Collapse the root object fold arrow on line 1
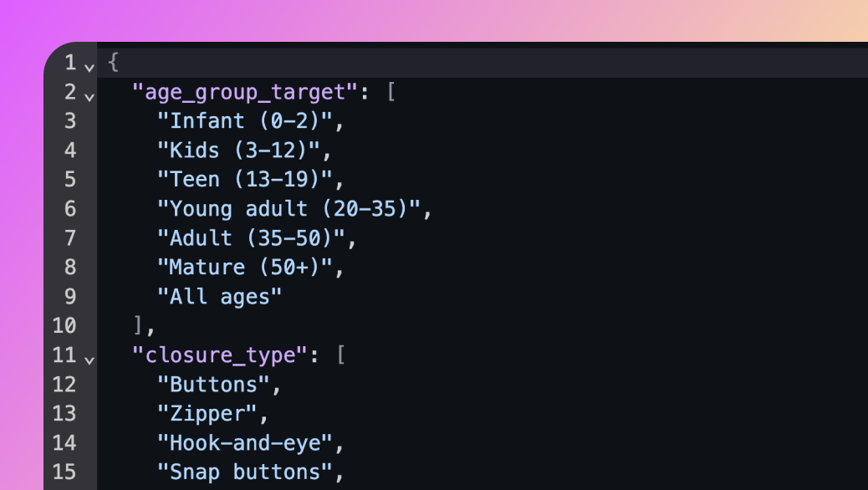 click(89, 65)
